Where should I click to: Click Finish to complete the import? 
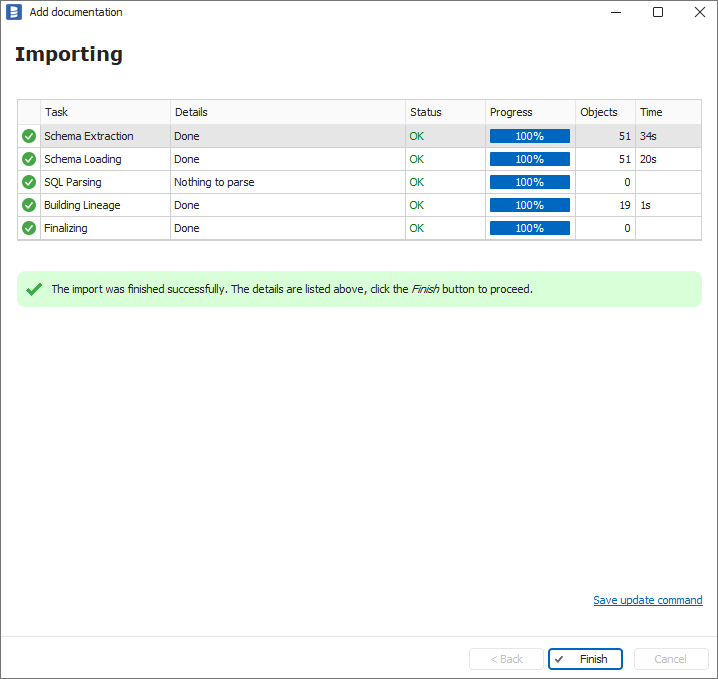(585, 659)
